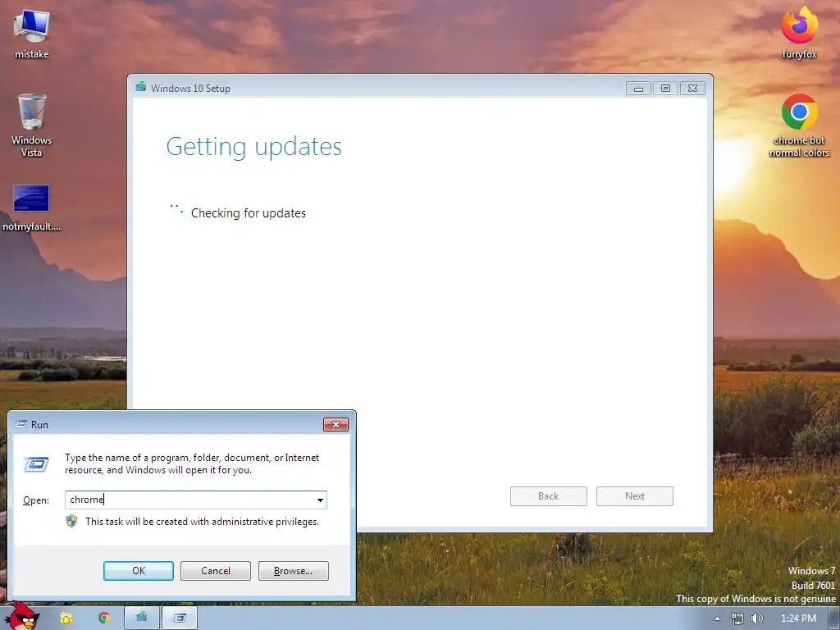Screen dimensions: 840x630
Task: Click the 'Checking for updates' text
Action: 249,213
